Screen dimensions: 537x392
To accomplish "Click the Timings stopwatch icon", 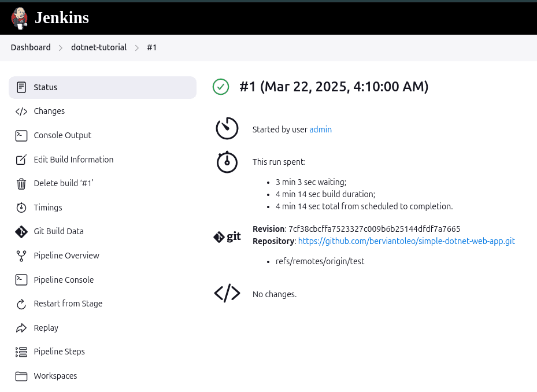I will coord(21,208).
